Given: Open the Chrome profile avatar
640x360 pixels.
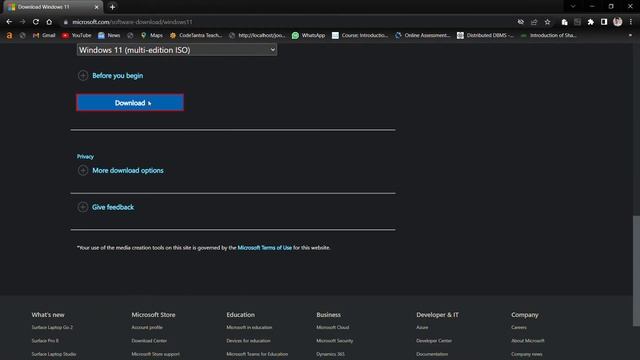Looking at the screenshot, I should click(618, 22).
